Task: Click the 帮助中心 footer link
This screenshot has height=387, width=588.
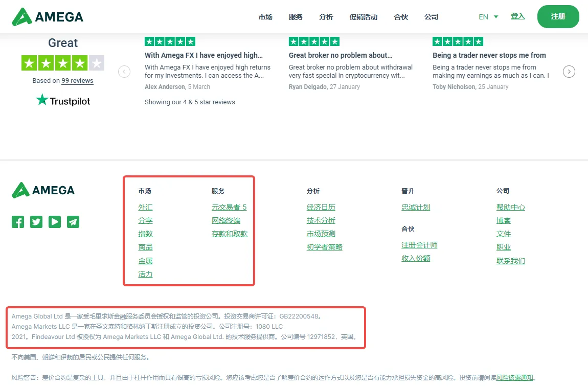Action: click(510, 208)
